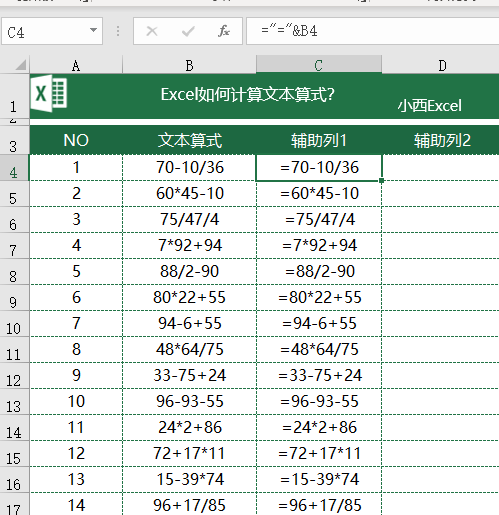The height and width of the screenshot is (515, 499).
Task: Click cell containing 24*2+86 in column B
Action: pyautogui.click(x=189, y=428)
